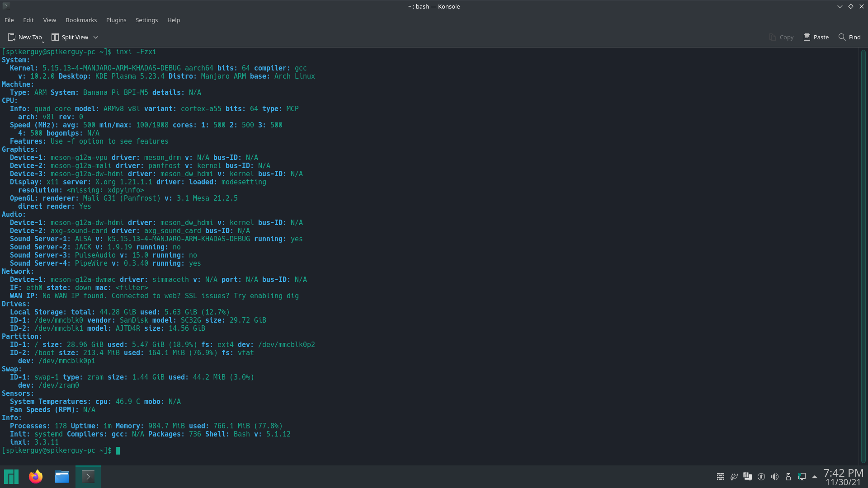Click 'axg-sound-card' audio device text
This screenshot has height=488, width=868.
79,231
